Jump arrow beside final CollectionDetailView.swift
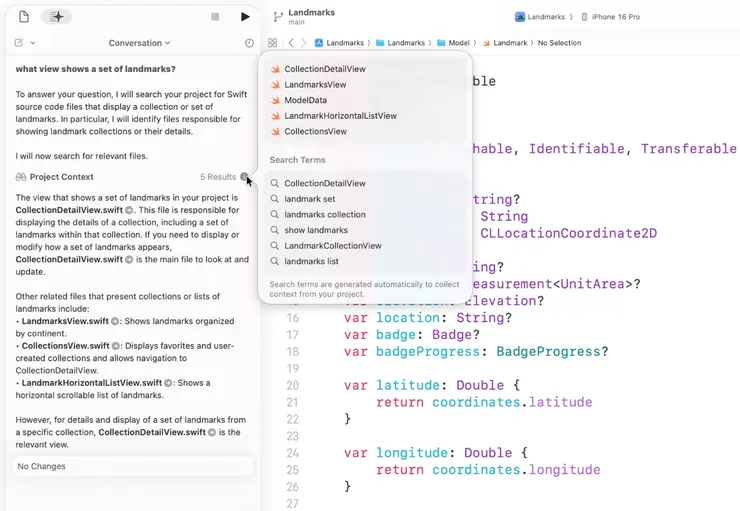Image resolution: width=740 pixels, height=511 pixels. point(212,432)
